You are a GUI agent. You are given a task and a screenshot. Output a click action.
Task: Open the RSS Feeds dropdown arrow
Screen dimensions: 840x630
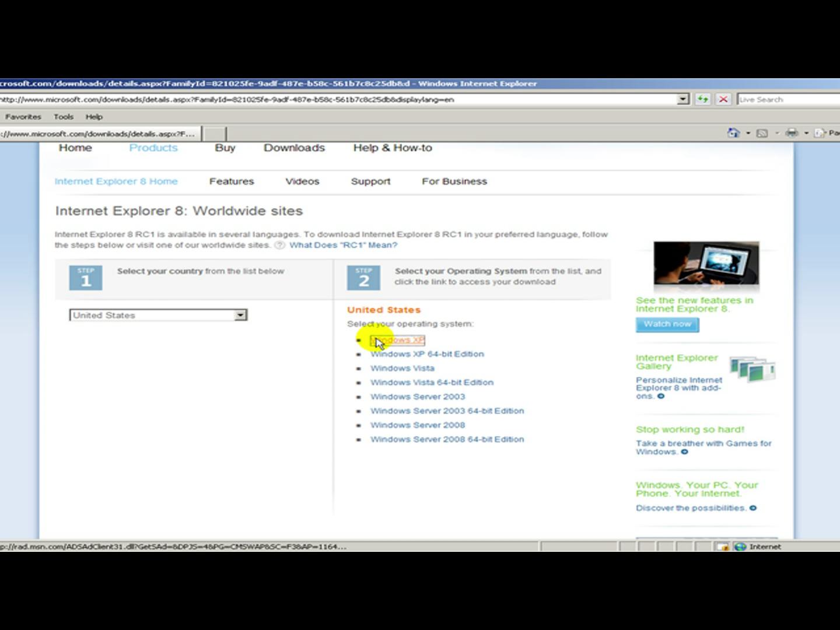click(777, 133)
